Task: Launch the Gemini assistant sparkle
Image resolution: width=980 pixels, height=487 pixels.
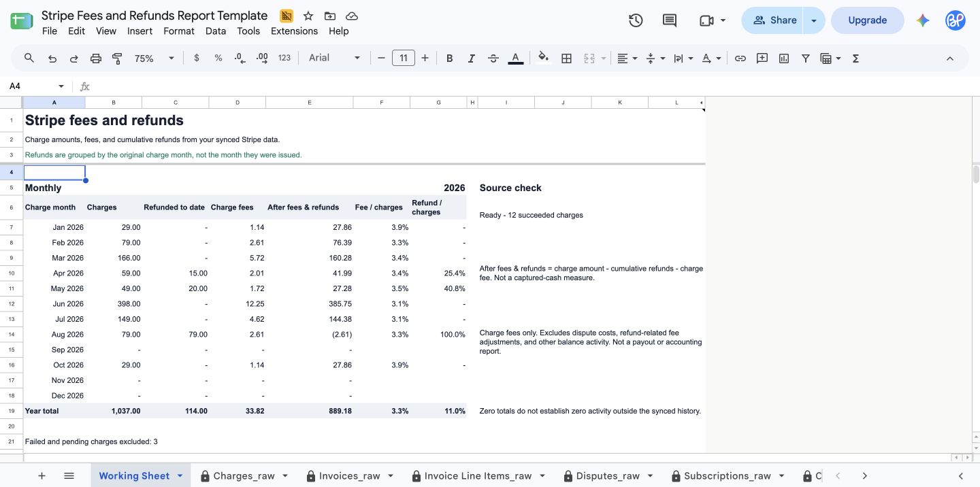Action: (923, 20)
